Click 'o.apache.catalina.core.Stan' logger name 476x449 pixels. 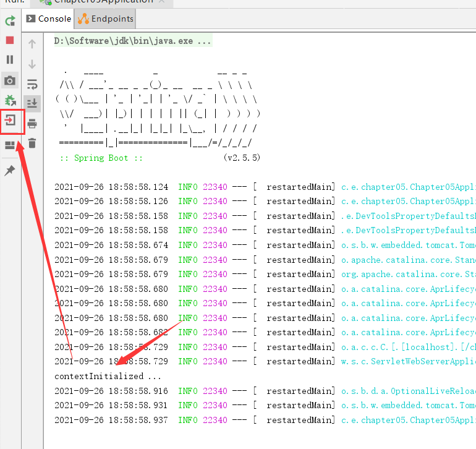[408, 260]
